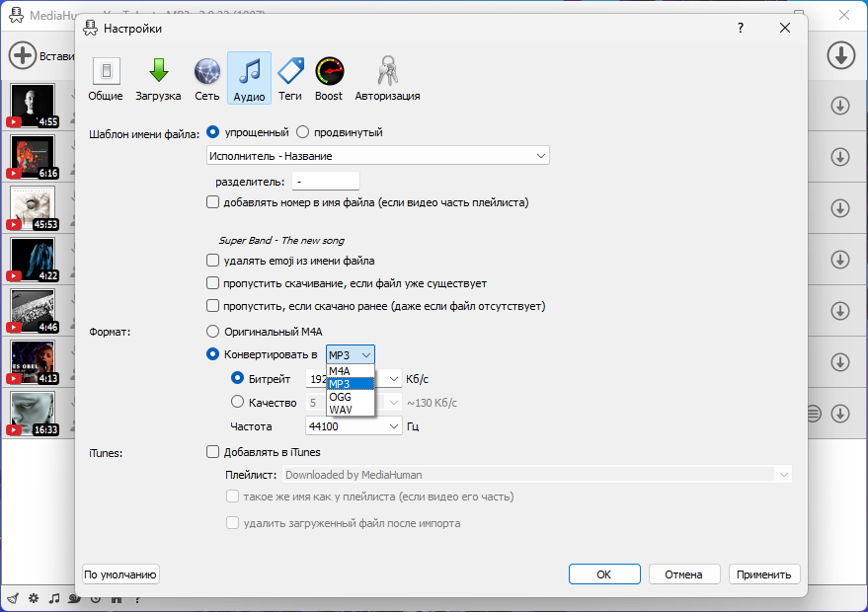Download the 4:13 track using its arrow
Image resolution: width=868 pixels, height=612 pixels.
point(840,362)
